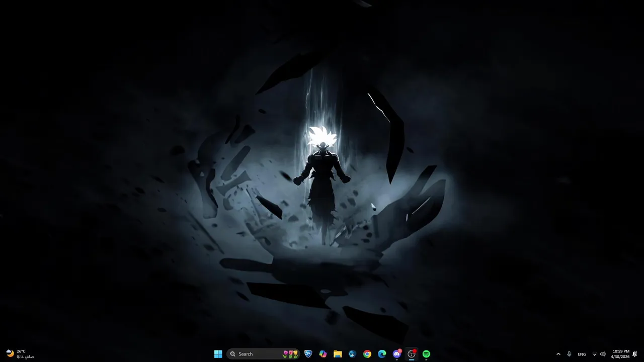
Task: Open Discord with notification badge
Action: [x=397, y=354]
